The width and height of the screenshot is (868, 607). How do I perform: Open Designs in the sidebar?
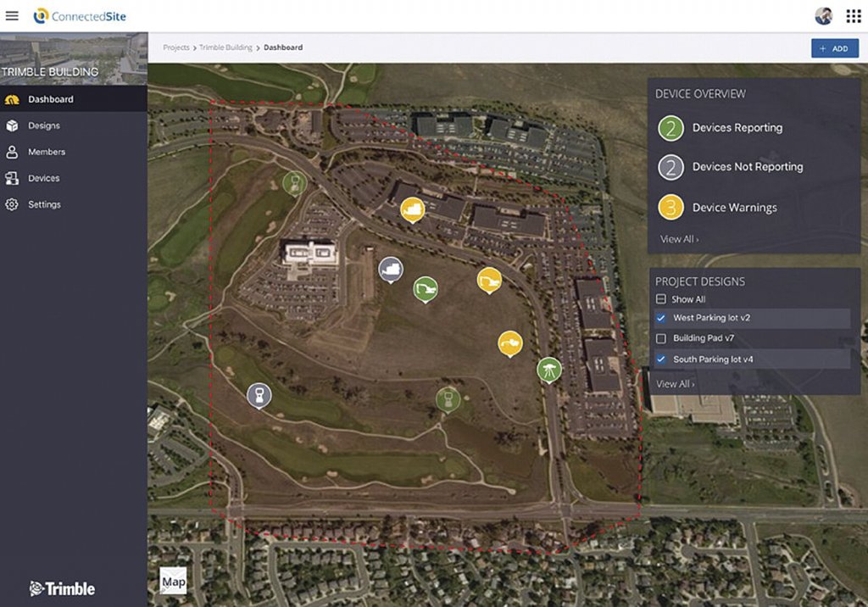[x=74, y=125]
